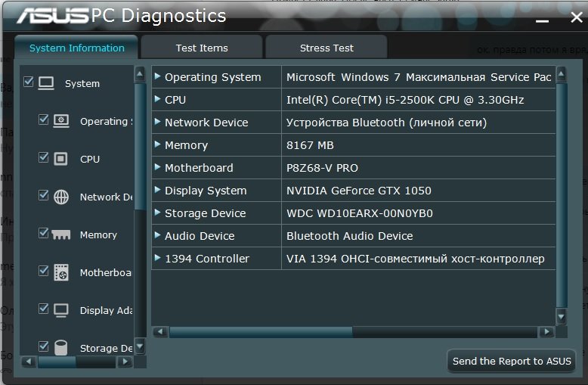The width and height of the screenshot is (588, 385).
Task: Expand the Operating System row arrow
Action: (157, 76)
